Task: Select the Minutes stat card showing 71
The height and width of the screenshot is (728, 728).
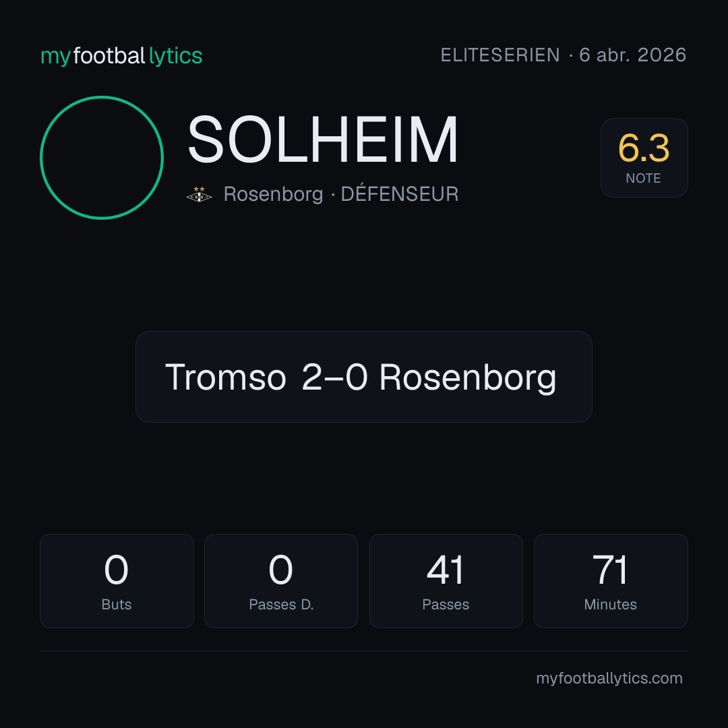Action: (611, 581)
